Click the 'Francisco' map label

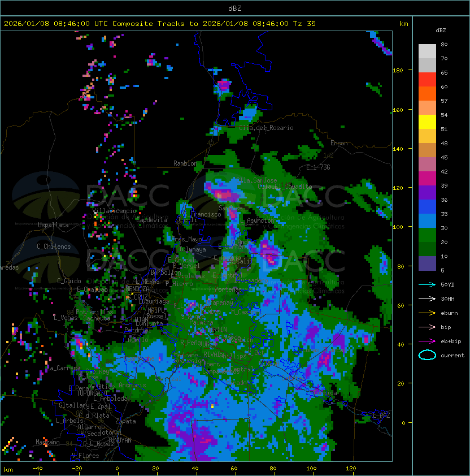[206, 214]
